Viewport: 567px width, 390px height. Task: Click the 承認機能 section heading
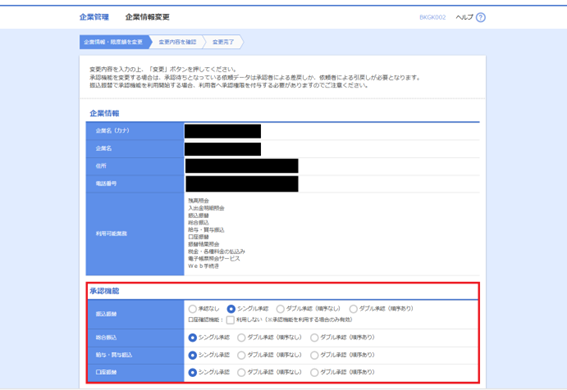(x=104, y=291)
